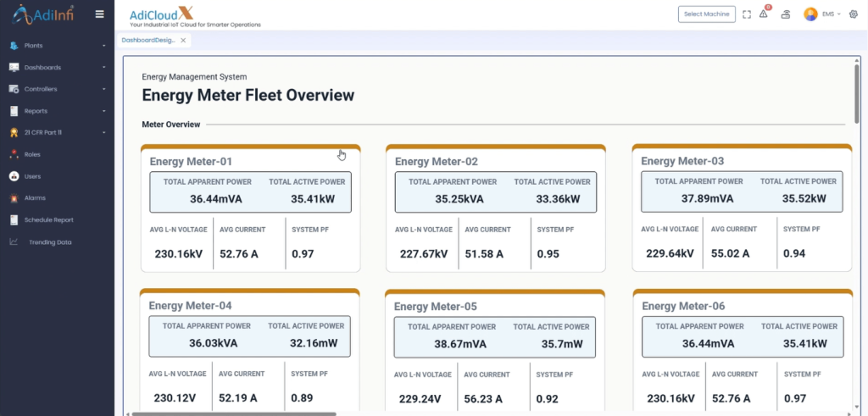The image size is (868, 416).
Task: Expand the Controllers menu arrow
Action: point(104,89)
